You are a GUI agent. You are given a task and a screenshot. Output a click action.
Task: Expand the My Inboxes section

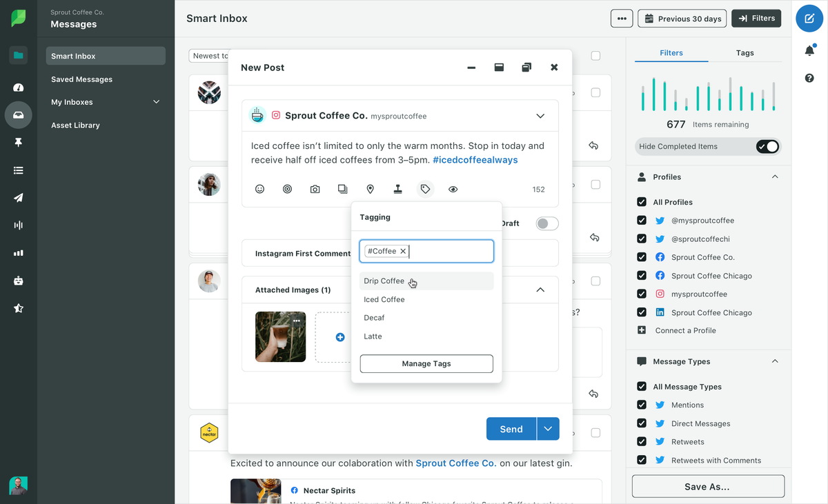click(156, 102)
